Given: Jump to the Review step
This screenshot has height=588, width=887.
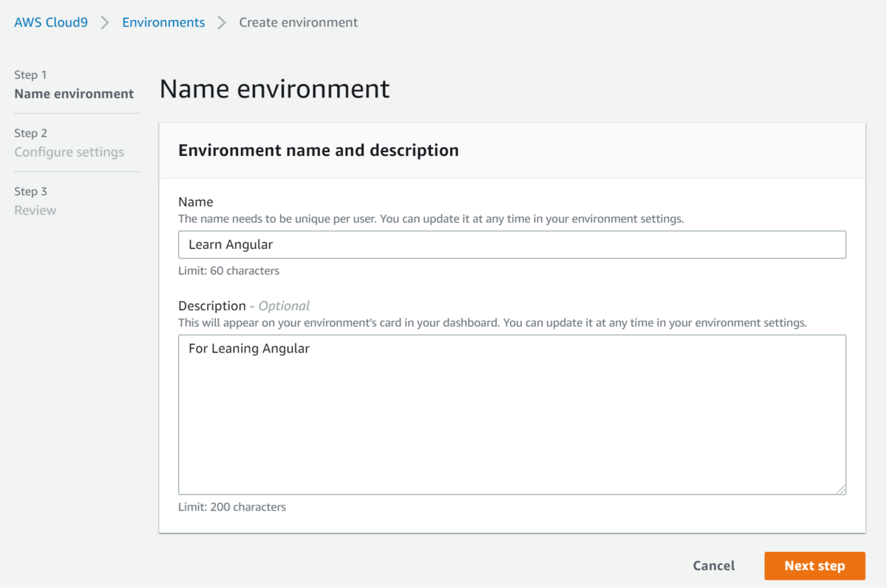Looking at the screenshot, I should tap(35, 211).
